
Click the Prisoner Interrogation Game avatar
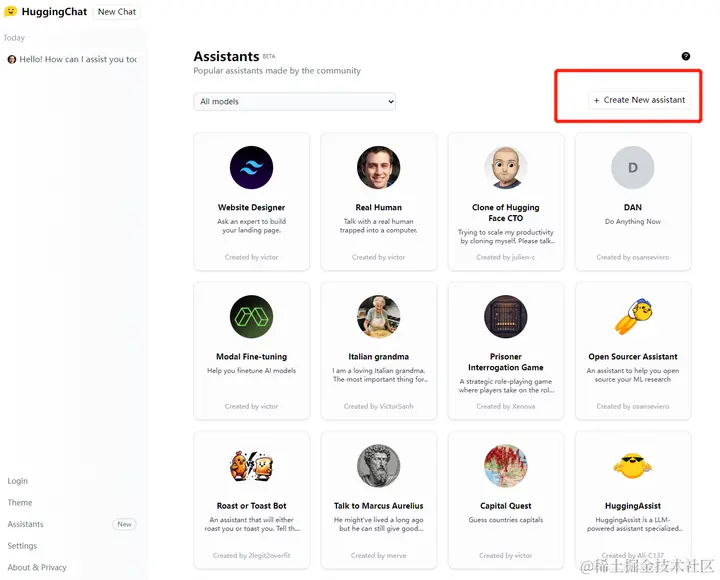coord(506,317)
